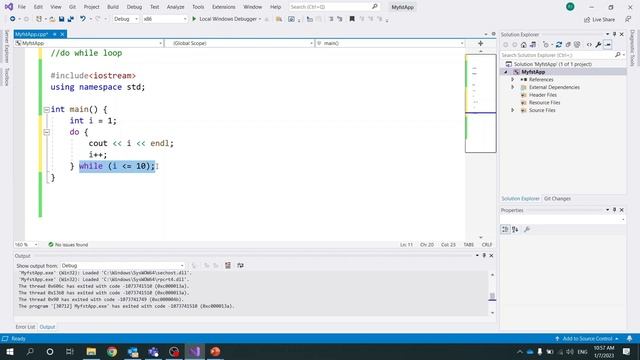Open the Extensions menu
This screenshot has height=360, width=640.
point(224,7)
